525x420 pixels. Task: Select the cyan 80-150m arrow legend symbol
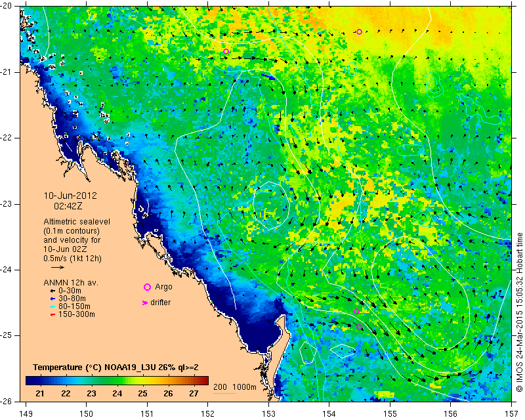tap(52, 306)
